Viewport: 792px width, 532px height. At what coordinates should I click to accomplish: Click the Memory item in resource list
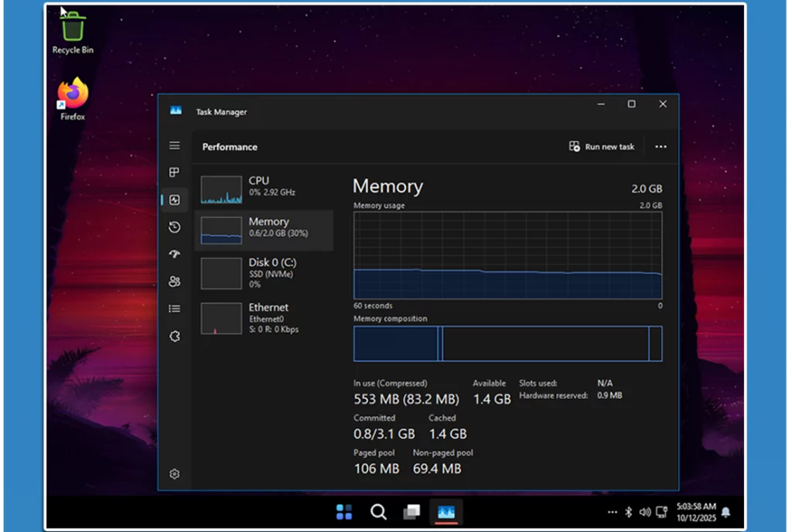click(x=264, y=230)
